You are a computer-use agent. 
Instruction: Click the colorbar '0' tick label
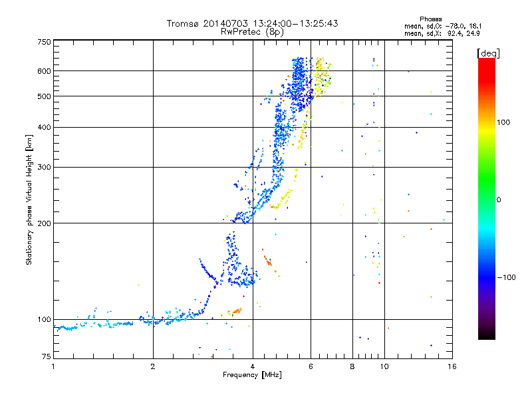(499, 199)
